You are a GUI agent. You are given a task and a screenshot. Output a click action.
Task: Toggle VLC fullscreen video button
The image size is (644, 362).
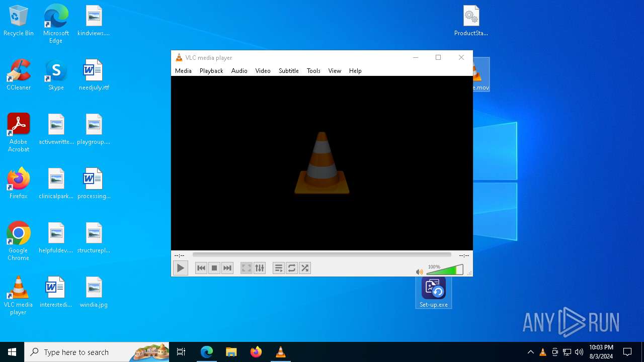click(246, 268)
